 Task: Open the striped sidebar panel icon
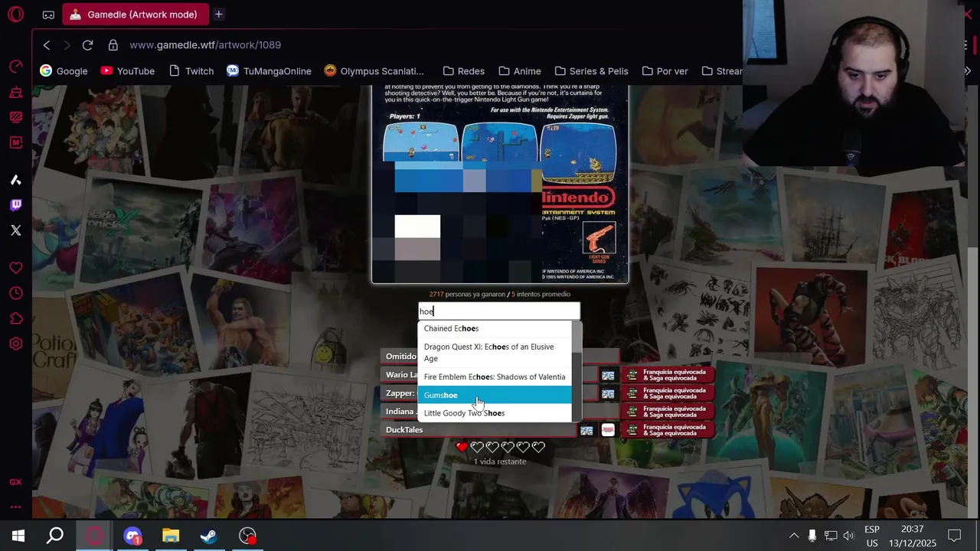coord(15,117)
